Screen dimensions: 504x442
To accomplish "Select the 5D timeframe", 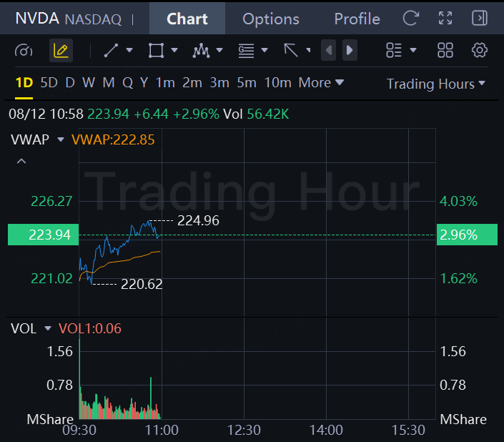I will click(49, 83).
